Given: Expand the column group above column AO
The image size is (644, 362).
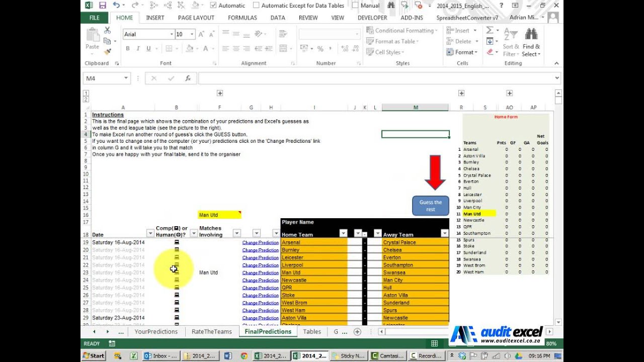Looking at the screenshot, I should click(x=510, y=93).
